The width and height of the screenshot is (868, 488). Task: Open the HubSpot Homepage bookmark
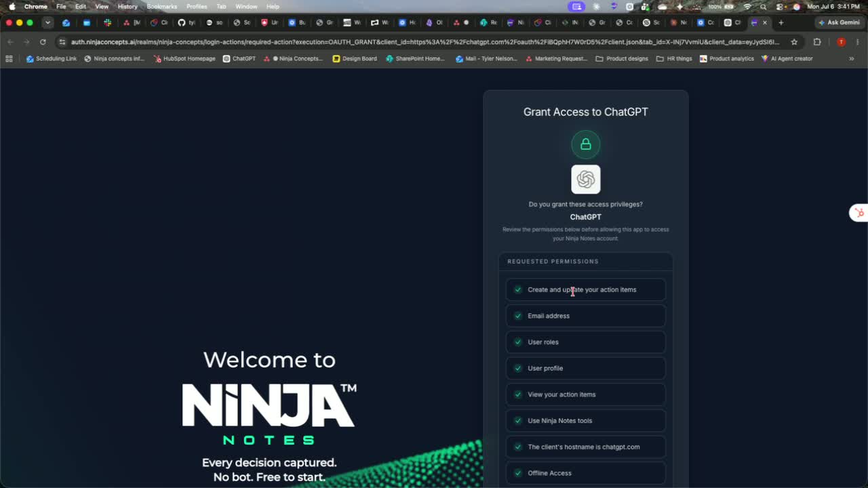[184, 59]
